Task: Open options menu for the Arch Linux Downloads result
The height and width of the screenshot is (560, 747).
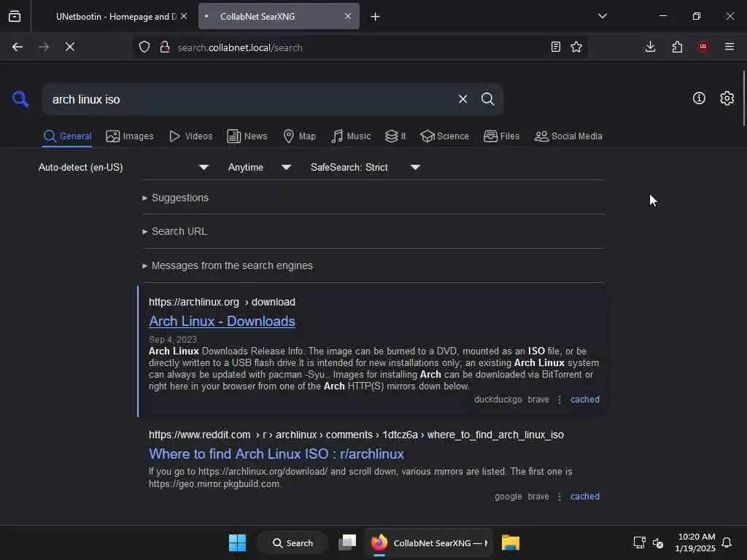Action: point(560,400)
